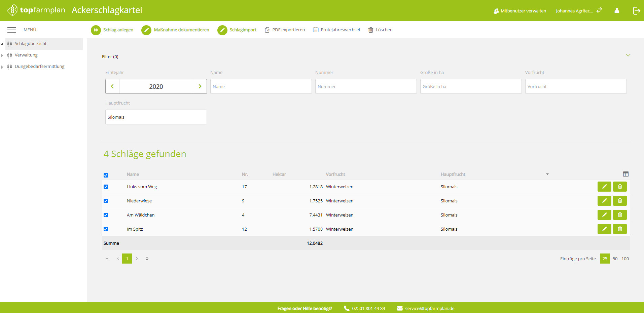Open Hauptfrucht column sort dropdown arrow
Viewport: 644px width, 313px height.
tap(547, 174)
